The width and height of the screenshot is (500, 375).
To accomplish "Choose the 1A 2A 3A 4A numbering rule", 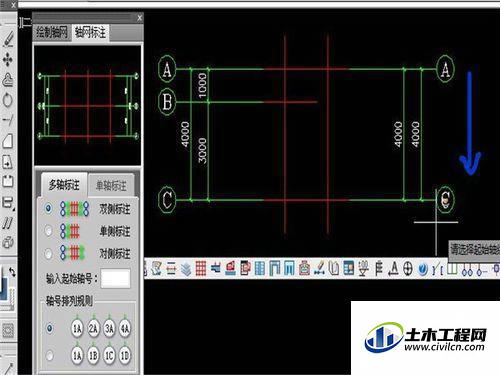I will pyautogui.click(x=49, y=328).
